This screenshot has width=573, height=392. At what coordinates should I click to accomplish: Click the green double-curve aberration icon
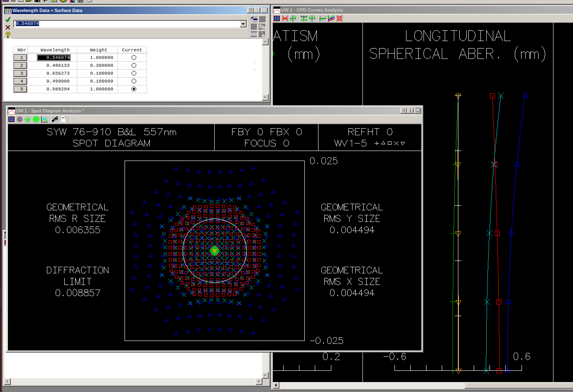click(x=304, y=18)
